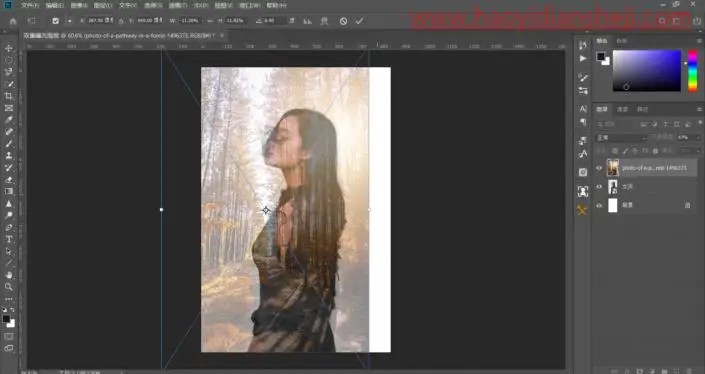This screenshot has width=705, height=374.
Task: Select the Dodge tool
Action: [9, 215]
